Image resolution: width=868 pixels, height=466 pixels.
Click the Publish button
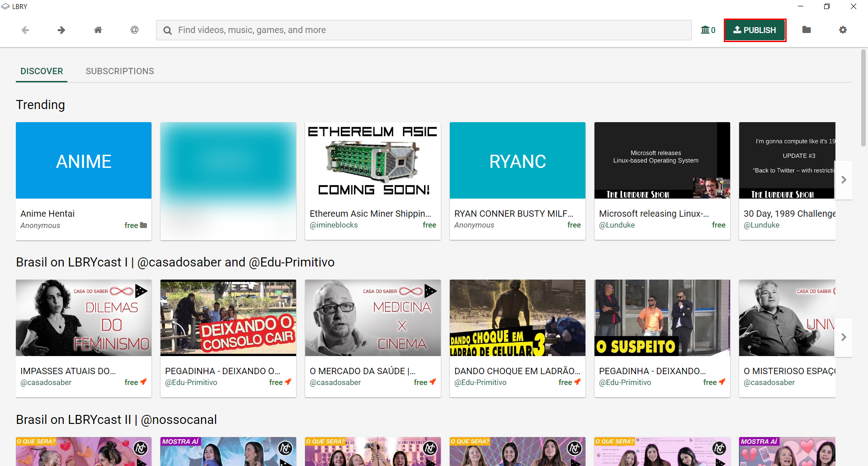tap(755, 30)
